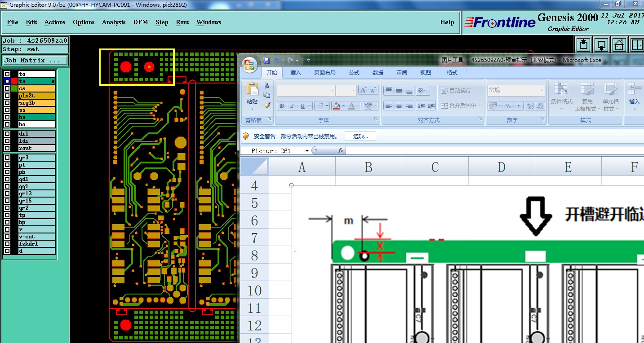The image size is (644, 343).
Task: Redo action in Excel quick toolbar
Action: pyautogui.click(x=290, y=60)
